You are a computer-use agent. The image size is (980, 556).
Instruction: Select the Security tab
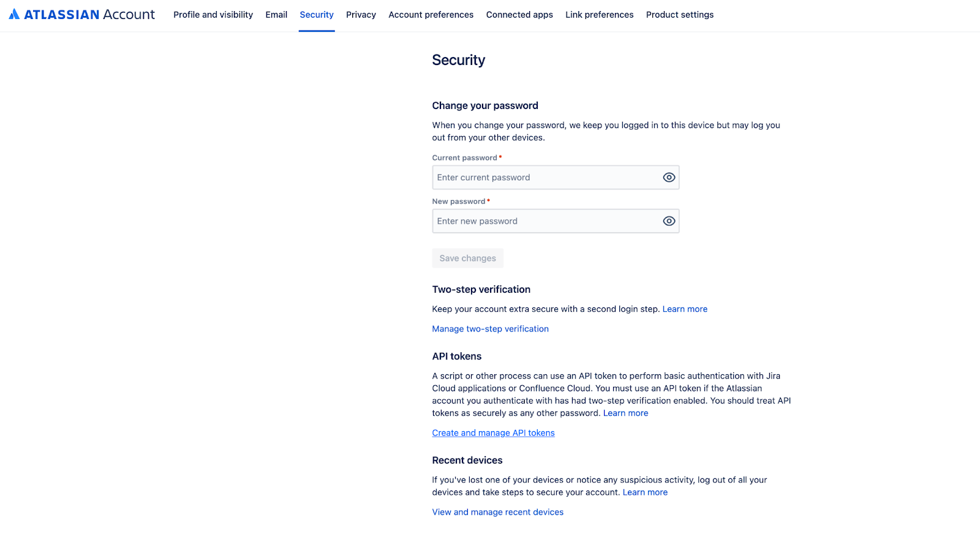click(x=317, y=15)
